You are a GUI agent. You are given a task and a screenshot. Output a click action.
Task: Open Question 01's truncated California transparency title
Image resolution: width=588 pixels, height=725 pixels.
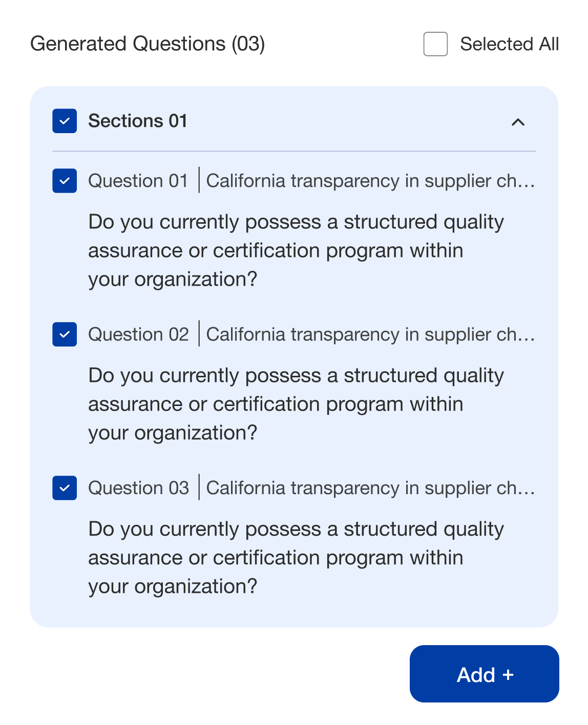370,181
